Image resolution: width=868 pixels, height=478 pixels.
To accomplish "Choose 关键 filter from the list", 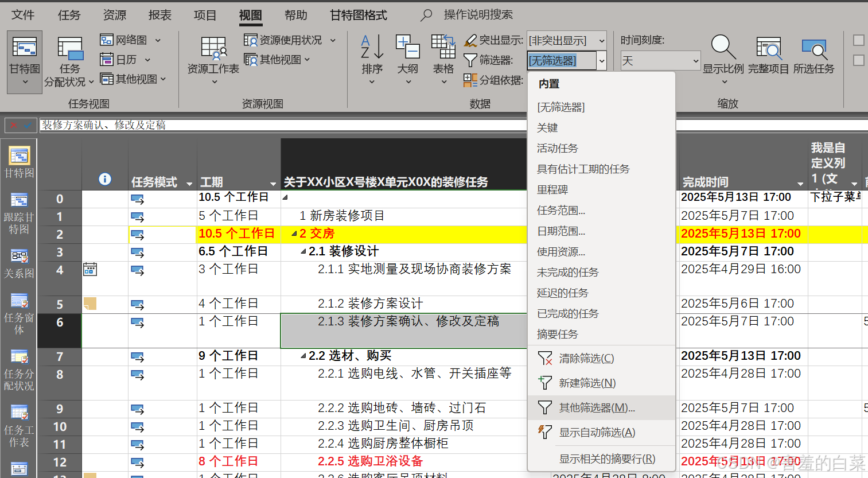I will [601, 127].
